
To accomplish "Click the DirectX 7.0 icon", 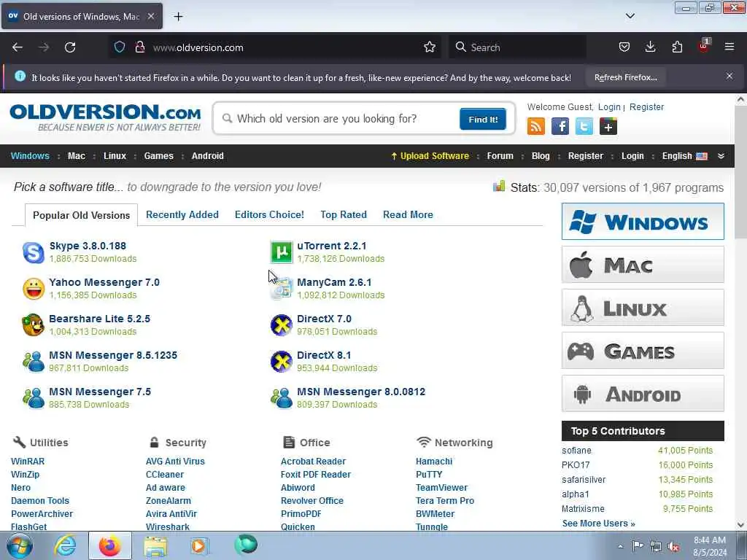I will click(281, 325).
